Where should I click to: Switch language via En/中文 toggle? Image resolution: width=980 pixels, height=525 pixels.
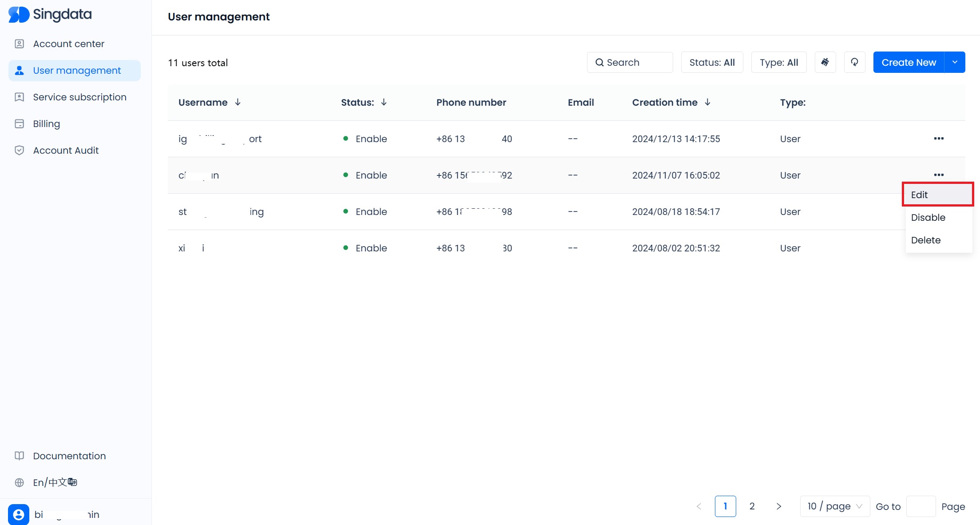coord(55,482)
